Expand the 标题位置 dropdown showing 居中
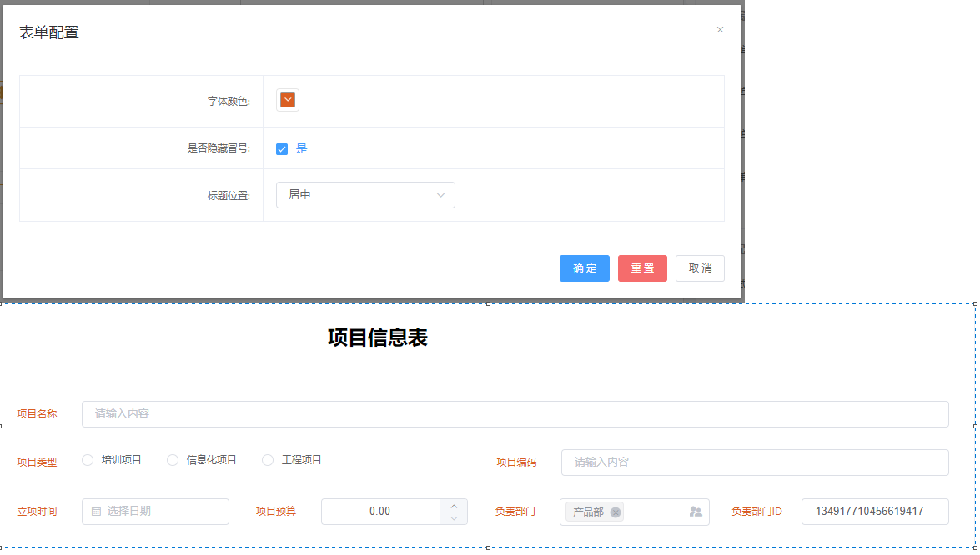 (365, 195)
